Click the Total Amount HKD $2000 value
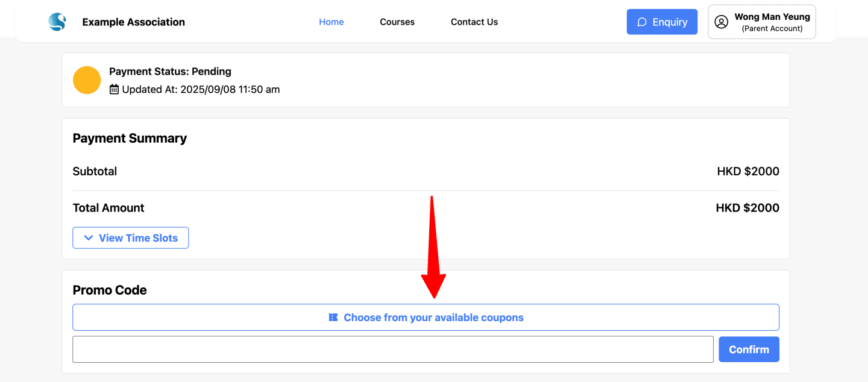This screenshot has width=868, height=382. click(747, 208)
